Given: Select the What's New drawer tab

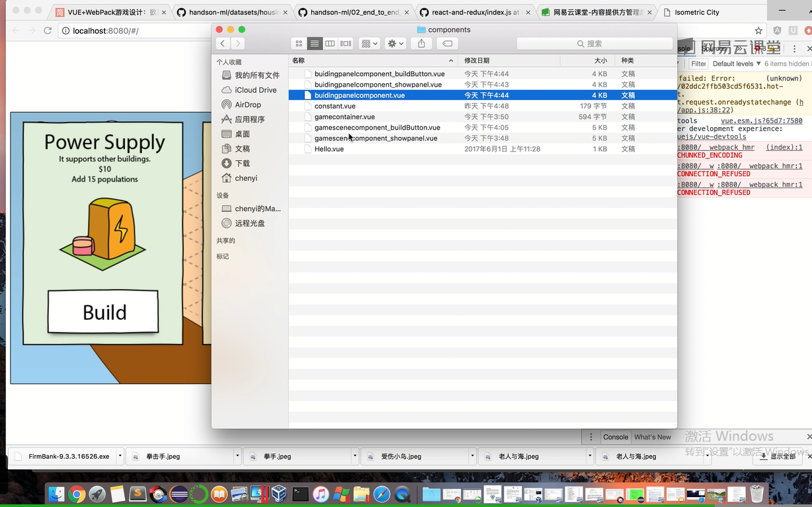Looking at the screenshot, I should (653, 437).
